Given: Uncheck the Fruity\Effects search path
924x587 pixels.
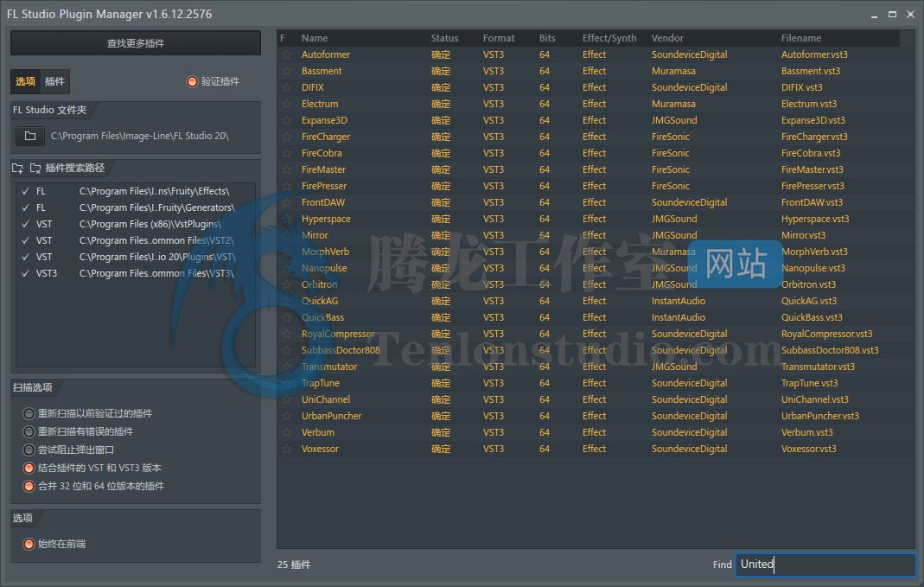Looking at the screenshot, I should tap(25, 192).
